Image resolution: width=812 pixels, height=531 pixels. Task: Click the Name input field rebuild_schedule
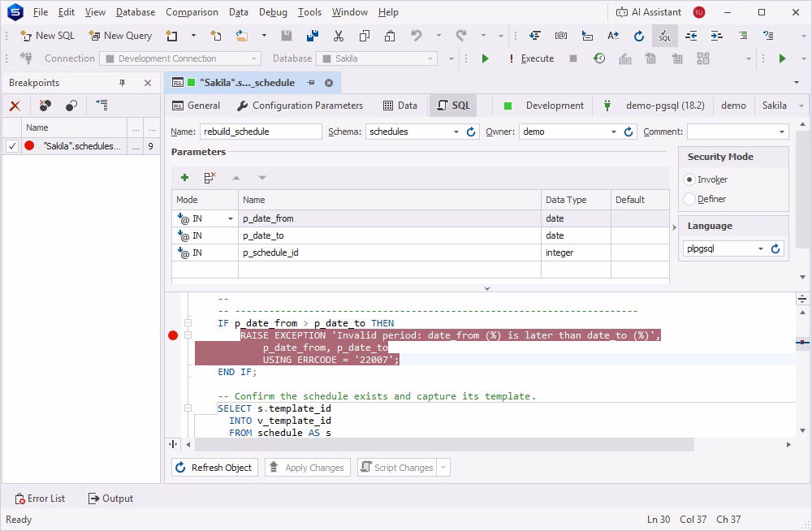click(261, 132)
